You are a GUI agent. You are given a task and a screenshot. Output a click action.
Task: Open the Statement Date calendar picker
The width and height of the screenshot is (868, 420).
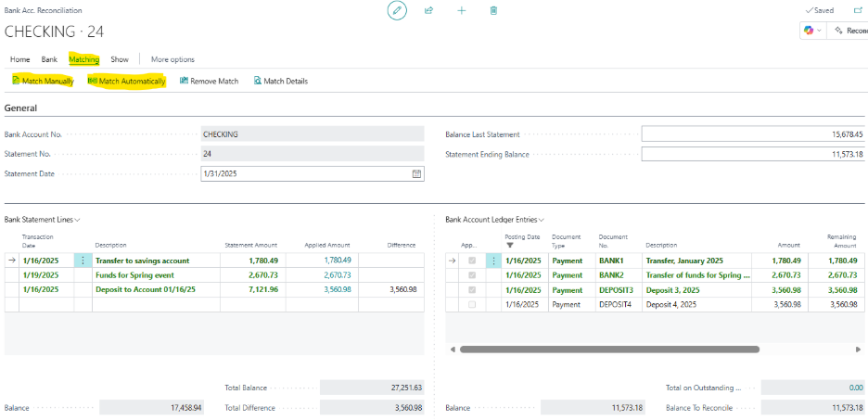(416, 173)
